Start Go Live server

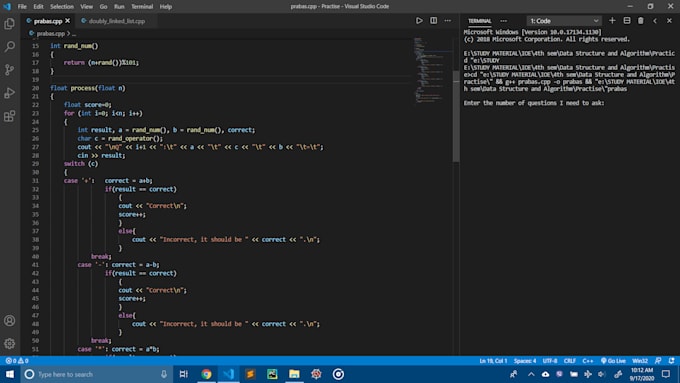(613, 361)
